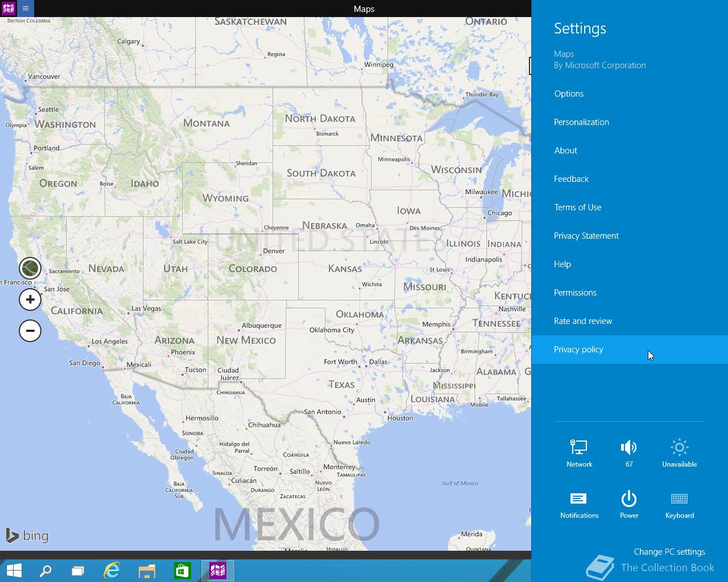The image size is (728, 582).
Task: Open Options in Settings pane
Action: pos(630,94)
